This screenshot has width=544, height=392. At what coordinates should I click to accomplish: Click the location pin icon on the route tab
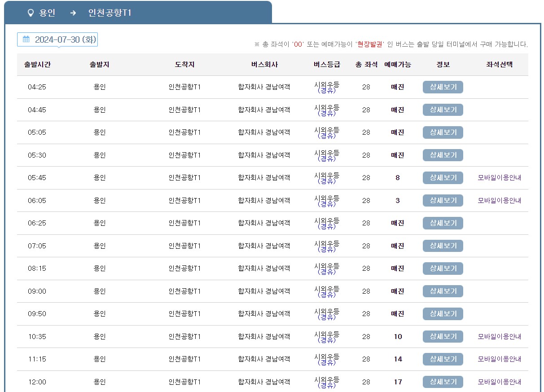coord(30,13)
